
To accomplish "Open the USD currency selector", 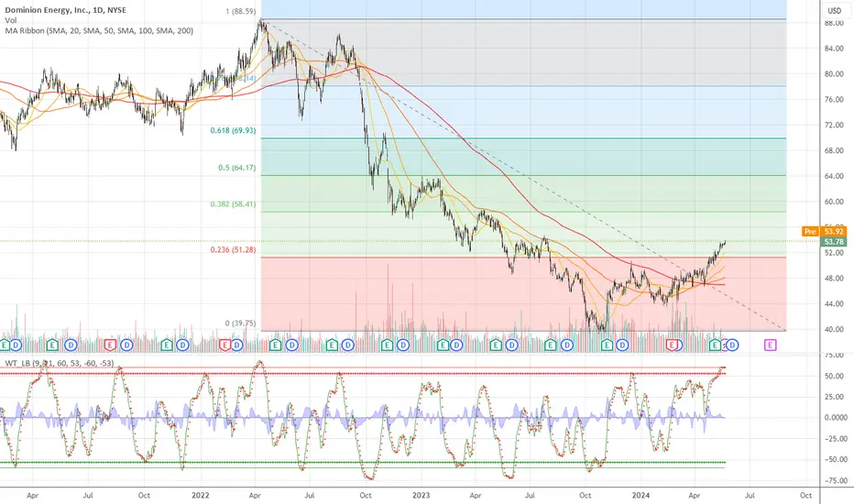I will (835, 10).
